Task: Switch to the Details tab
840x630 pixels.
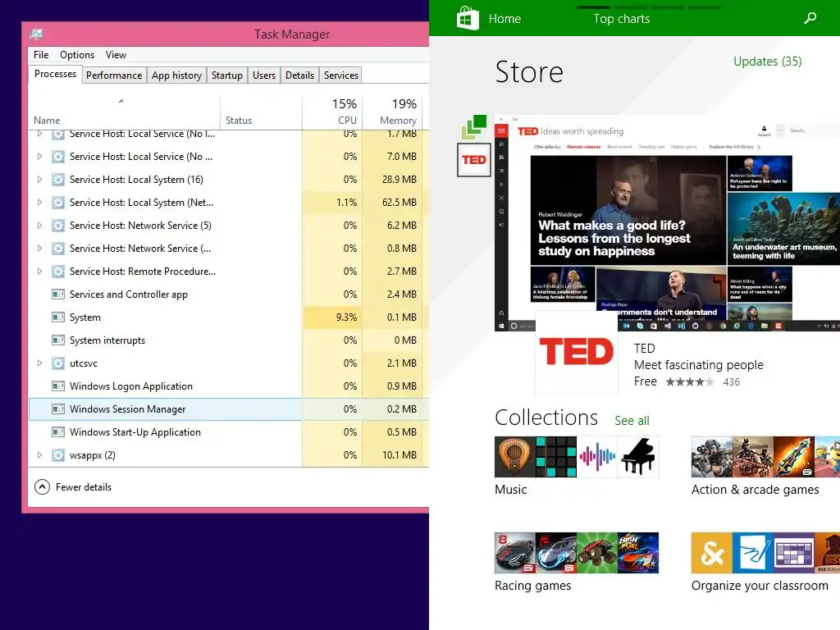Action: coord(300,75)
